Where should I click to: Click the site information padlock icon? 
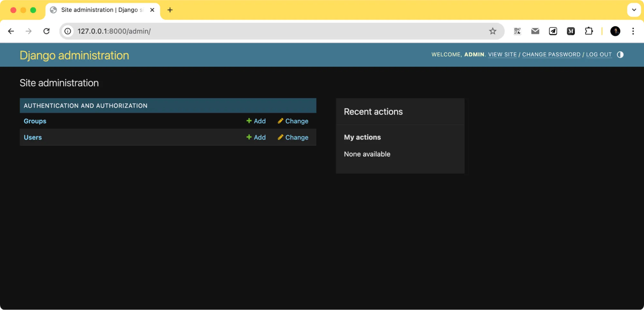(68, 31)
